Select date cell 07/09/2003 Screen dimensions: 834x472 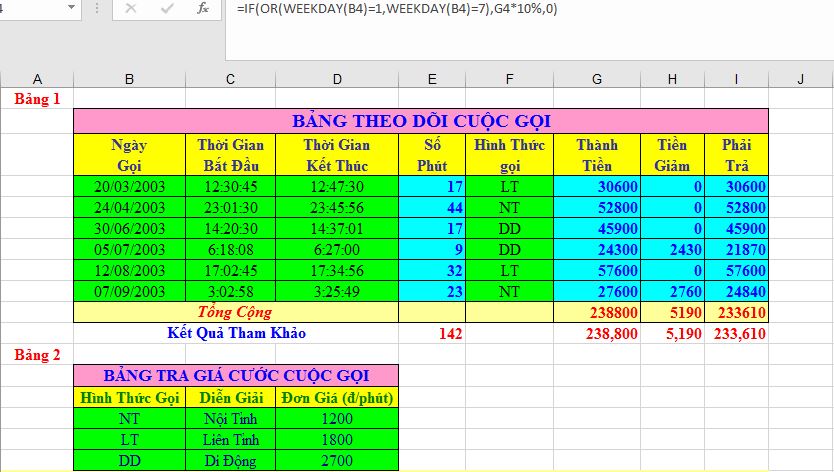(129, 292)
